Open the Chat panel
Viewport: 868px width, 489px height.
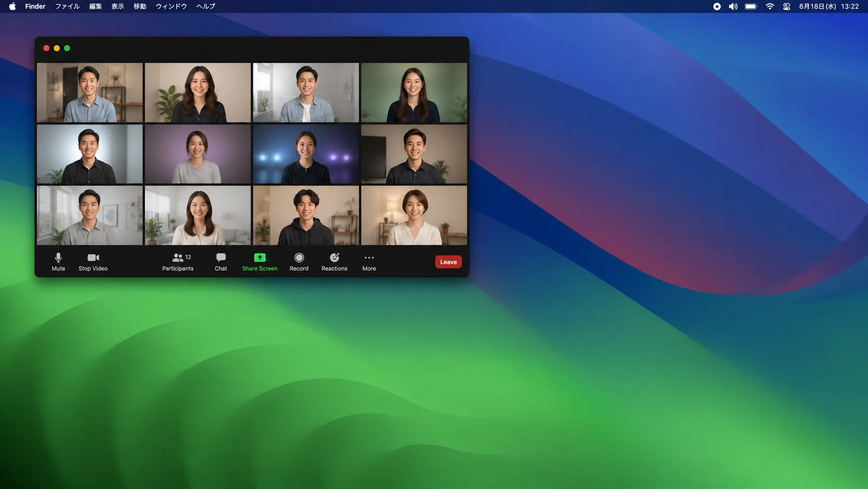click(221, 262)
